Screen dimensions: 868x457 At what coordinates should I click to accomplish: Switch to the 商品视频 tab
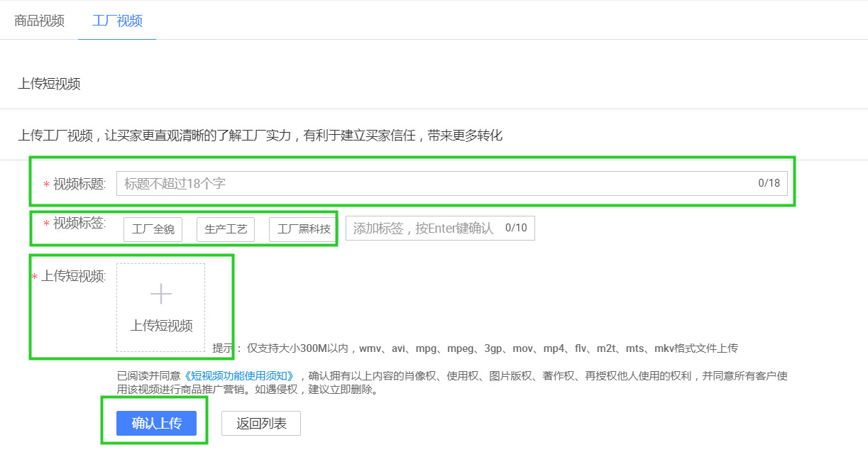tap(39, 21)
